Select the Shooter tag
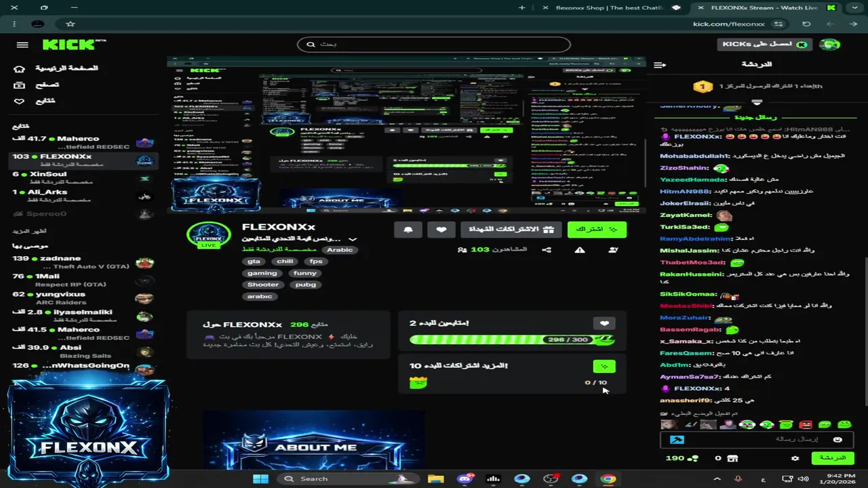 (x=263, y=285)
